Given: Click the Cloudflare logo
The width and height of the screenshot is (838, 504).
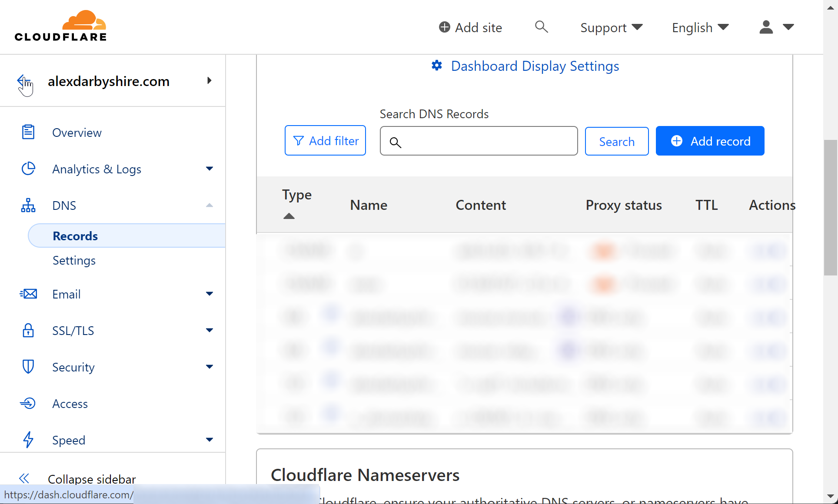Looking at the screenshot, I should pos(60,26).
